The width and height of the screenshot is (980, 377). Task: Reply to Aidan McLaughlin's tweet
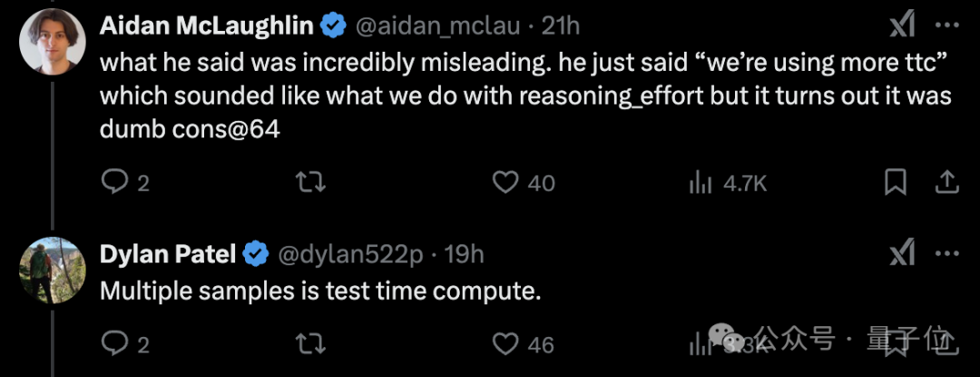[x=125, y=183]
